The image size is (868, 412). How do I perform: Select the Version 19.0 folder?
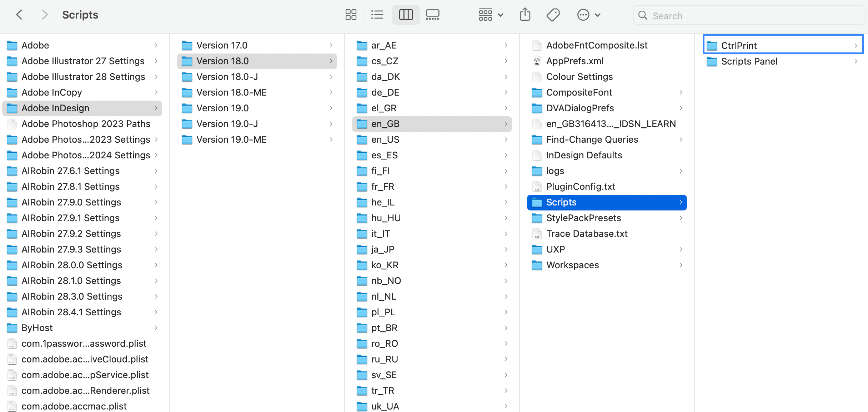point(257,108)
